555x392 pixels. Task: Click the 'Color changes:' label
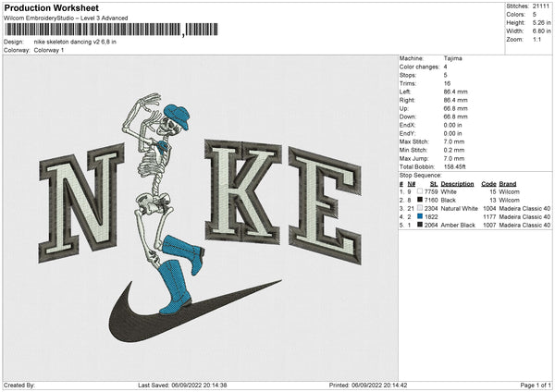click(419, 67)
